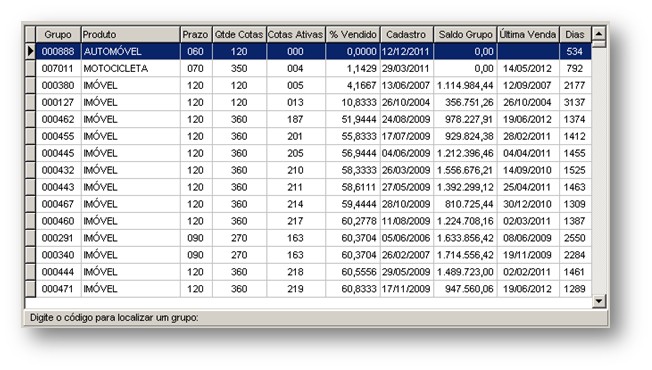The image size is (652, 370).
Task: Click the group code search bar
Action: 316,318
